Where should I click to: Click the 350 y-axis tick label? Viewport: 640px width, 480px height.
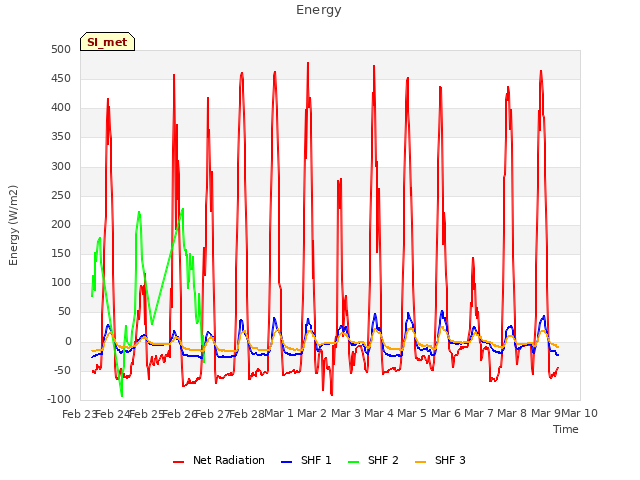[61, 137]
